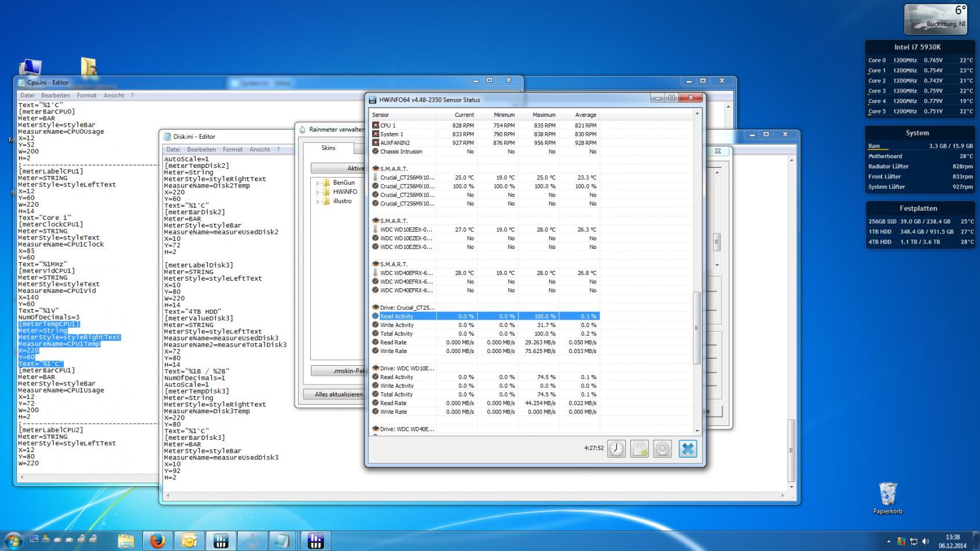
Task: Click the 4TB HDD row in Festplatten skin
Action: (x=920, y=242)
